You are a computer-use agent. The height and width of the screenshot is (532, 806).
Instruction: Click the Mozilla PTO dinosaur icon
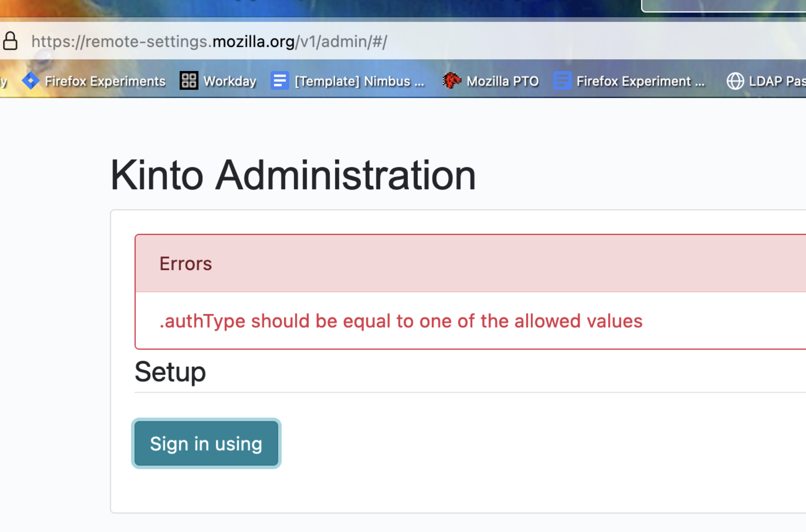(451, 80)
